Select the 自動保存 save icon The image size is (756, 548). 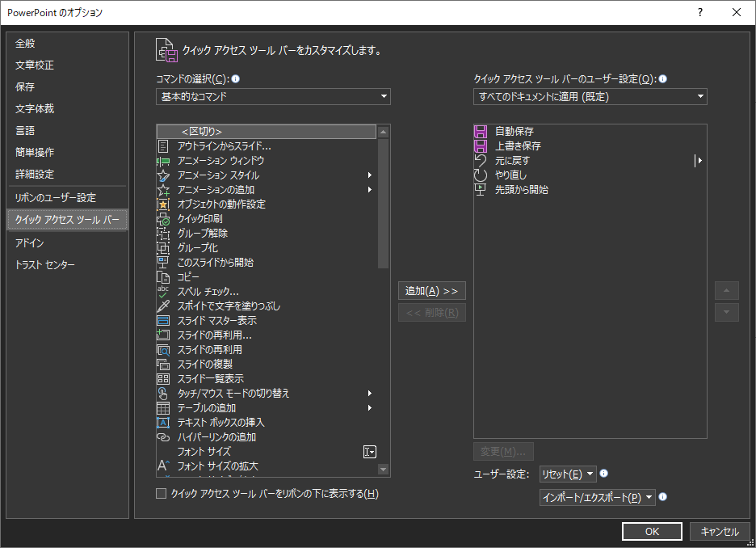coord(481,131)
